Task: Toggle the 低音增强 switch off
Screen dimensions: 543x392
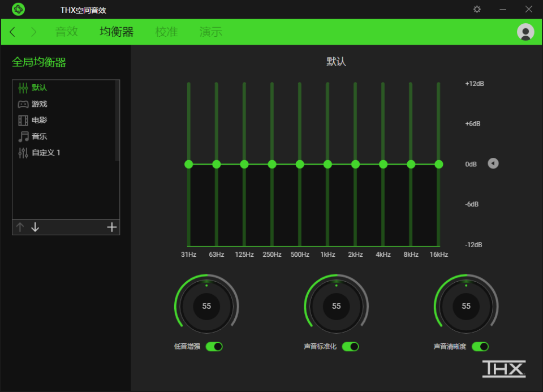Action: click(214, 347)
